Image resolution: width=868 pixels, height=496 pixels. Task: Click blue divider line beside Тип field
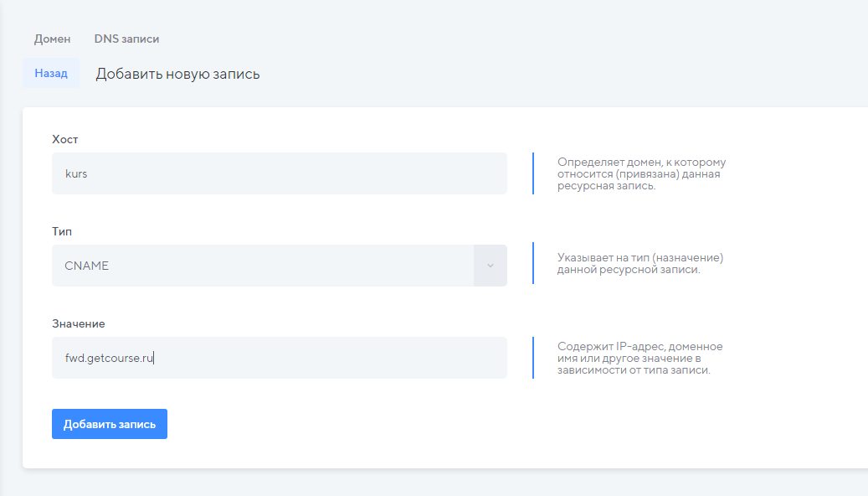[533, 263]
